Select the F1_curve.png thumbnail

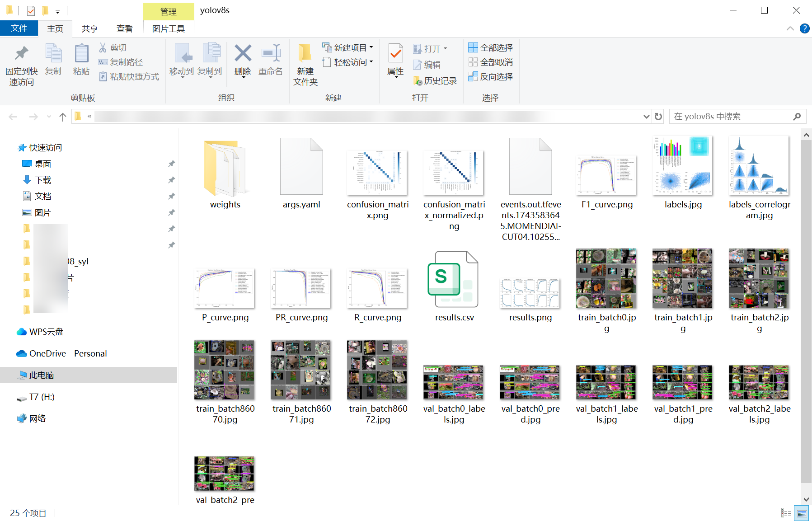coord(606,175)
